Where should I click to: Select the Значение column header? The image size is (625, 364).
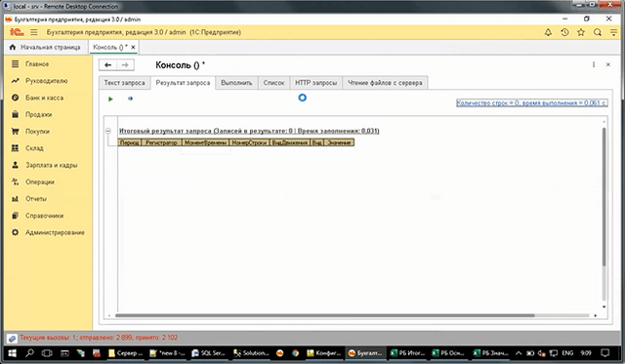(x=339, y=142)
